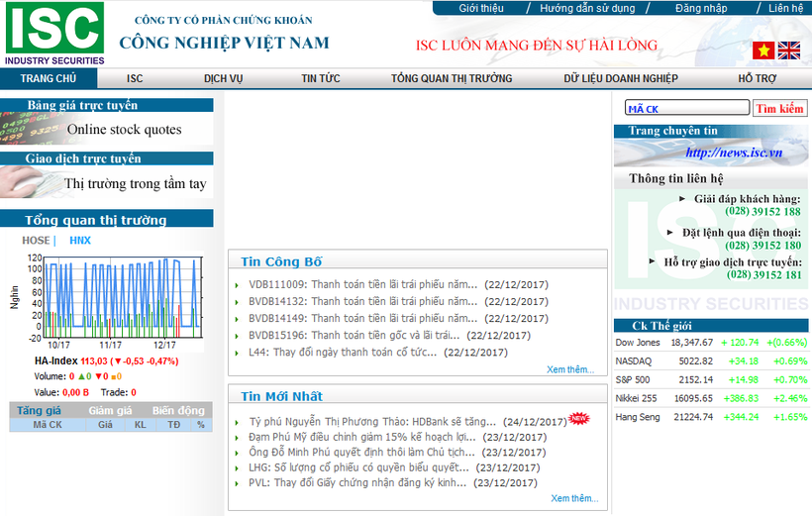
Task: Open TỔNG QUAN THỊ TRƯỜNG menu
Action: pyautogui.click(x=452, y=78)
